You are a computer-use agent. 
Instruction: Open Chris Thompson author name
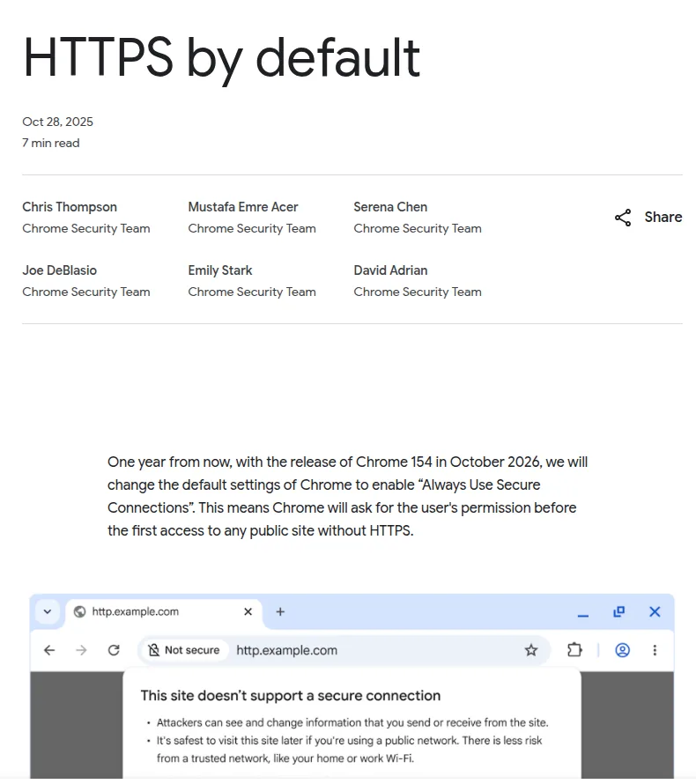point(70,206)
